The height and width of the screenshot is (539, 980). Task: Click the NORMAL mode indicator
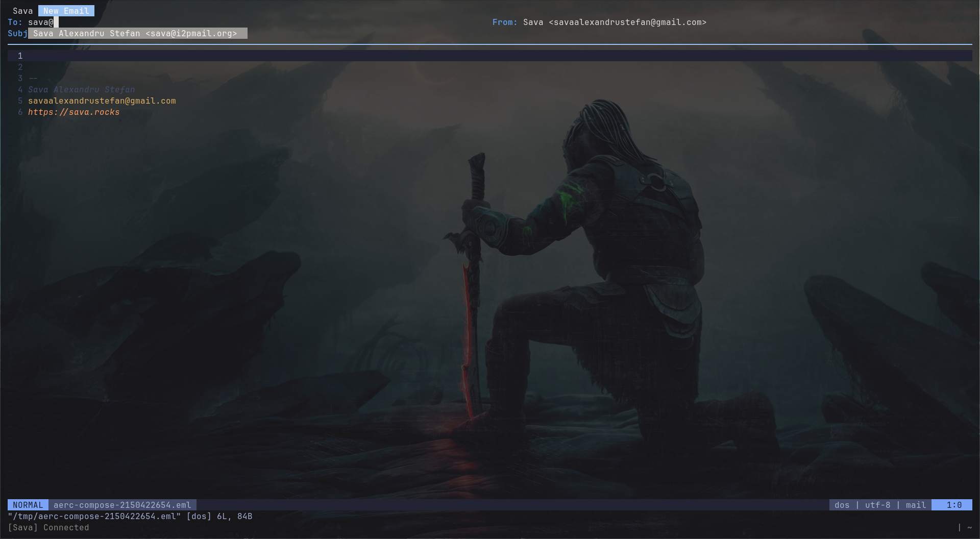(28, 505)
